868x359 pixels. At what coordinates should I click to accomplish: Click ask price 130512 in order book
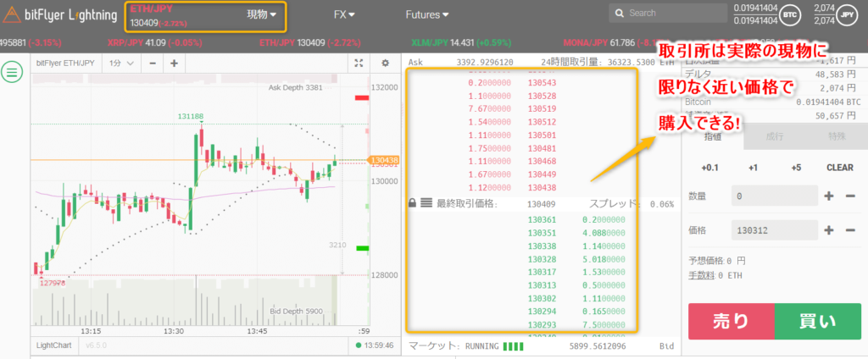click(542, 122)
